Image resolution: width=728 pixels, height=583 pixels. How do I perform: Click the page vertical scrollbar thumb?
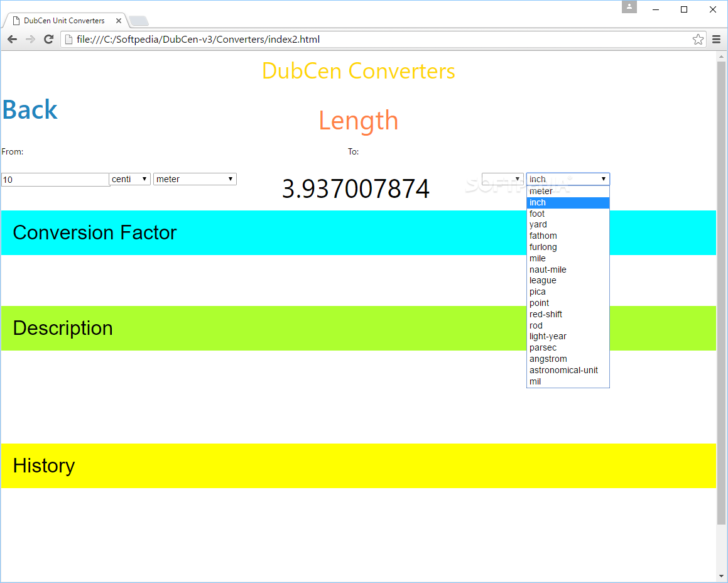pos(721,293)
